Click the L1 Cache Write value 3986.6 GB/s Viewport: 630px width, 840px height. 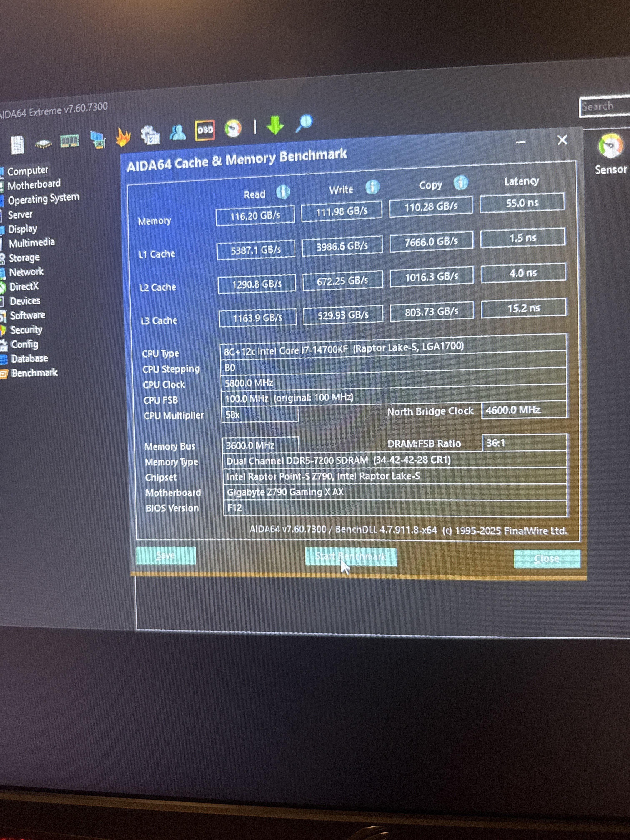(x=342, y=246)
